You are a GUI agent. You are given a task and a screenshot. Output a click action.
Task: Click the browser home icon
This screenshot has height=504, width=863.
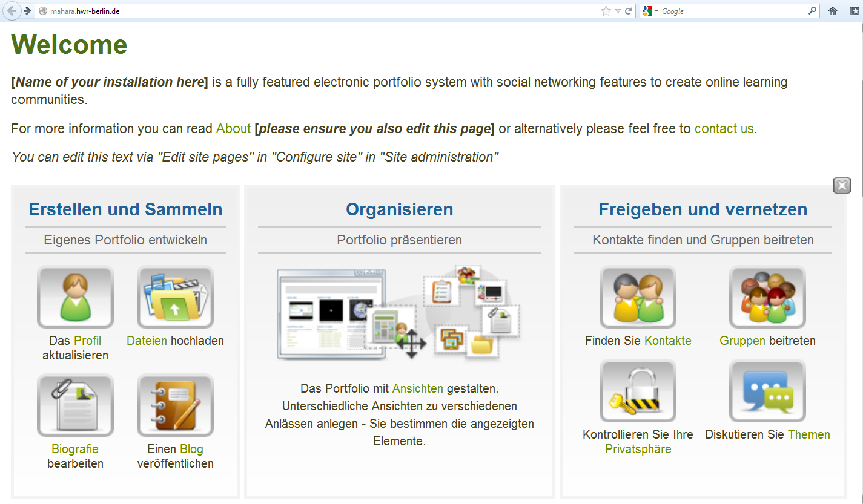[833, 11]
